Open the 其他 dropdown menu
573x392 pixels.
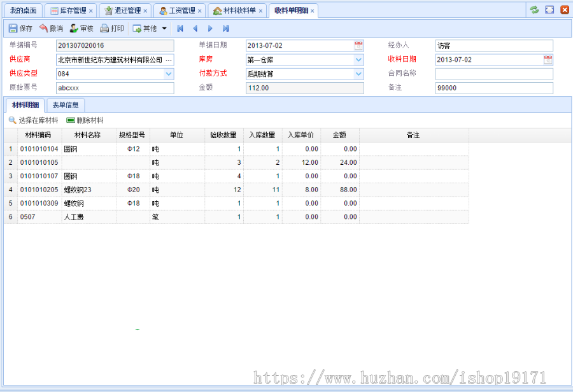pos(150,29)
